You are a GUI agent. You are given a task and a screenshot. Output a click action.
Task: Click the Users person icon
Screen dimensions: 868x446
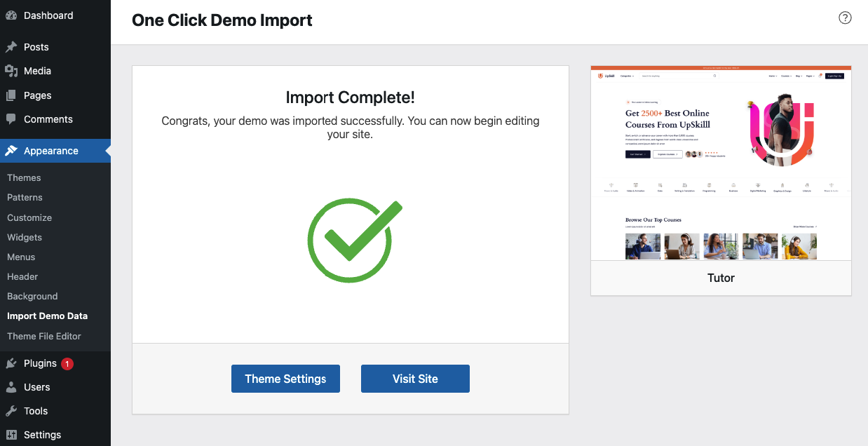11,387
